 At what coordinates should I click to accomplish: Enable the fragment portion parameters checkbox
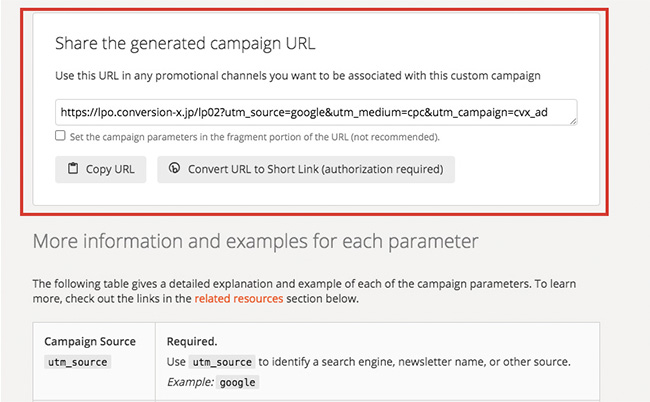(61, 136)
